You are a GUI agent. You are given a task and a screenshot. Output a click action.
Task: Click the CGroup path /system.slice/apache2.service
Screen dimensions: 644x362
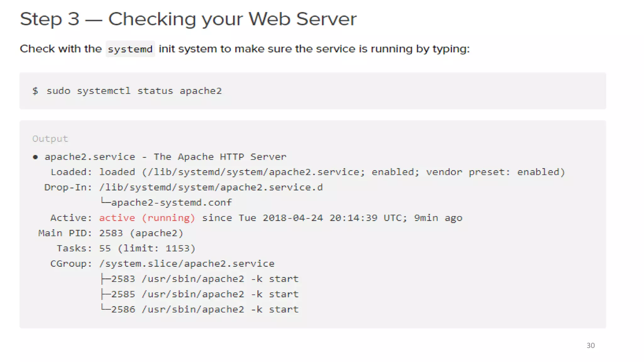(x=187, y=263)
